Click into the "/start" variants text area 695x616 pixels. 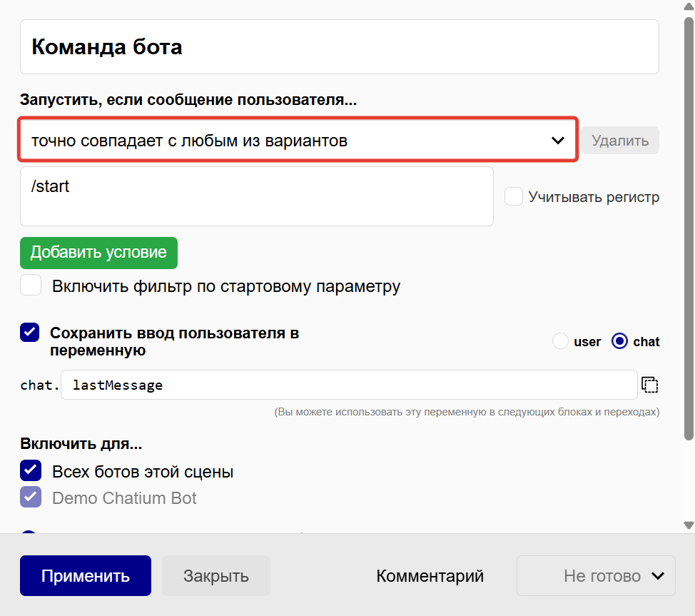[257, 196]
